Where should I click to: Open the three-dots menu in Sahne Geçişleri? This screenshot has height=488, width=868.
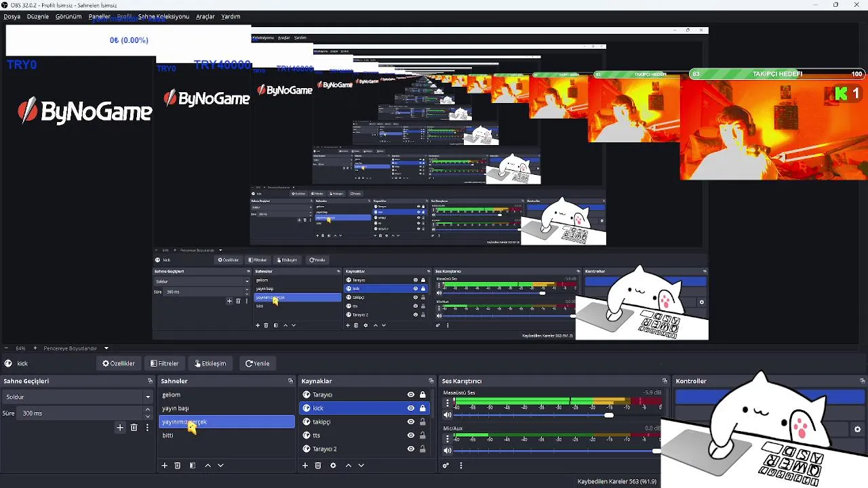click(147, 428)
